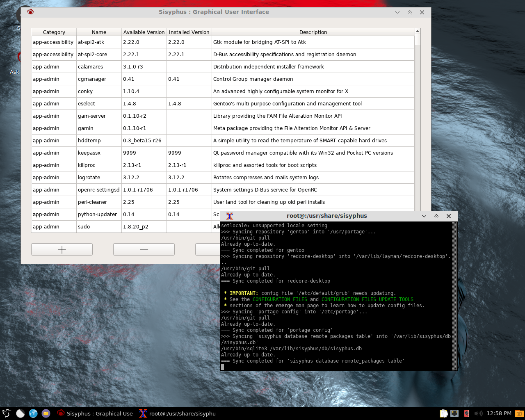This screenshot has width=525, height=420.
Task: Close the root terminal window
Action: (x=449, y=216)
